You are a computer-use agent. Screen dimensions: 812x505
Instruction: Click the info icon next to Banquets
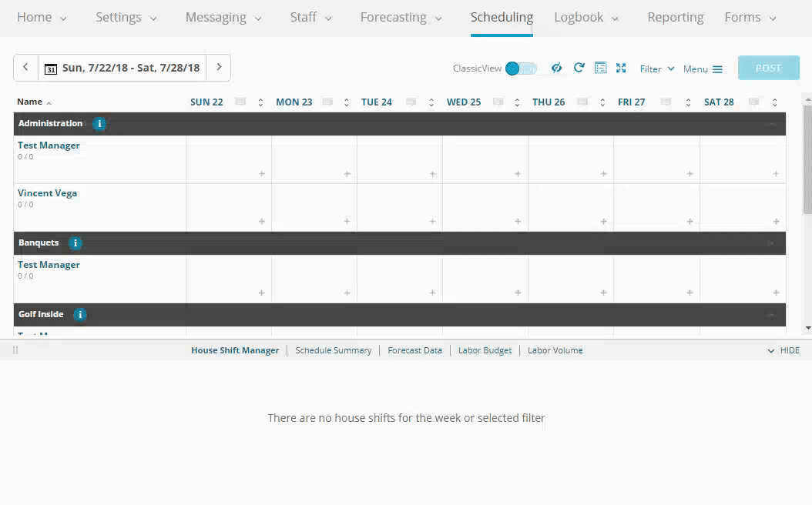(x=75, y=242)
